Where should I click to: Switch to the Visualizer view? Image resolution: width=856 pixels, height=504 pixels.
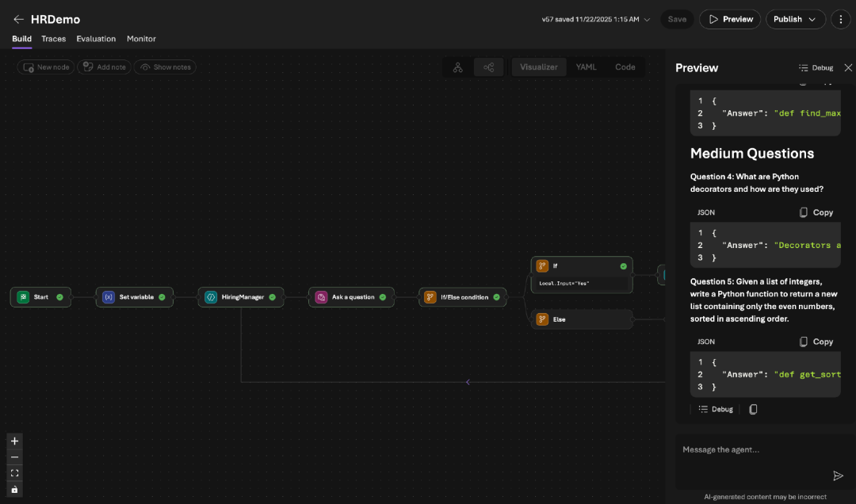coord(539,67)
